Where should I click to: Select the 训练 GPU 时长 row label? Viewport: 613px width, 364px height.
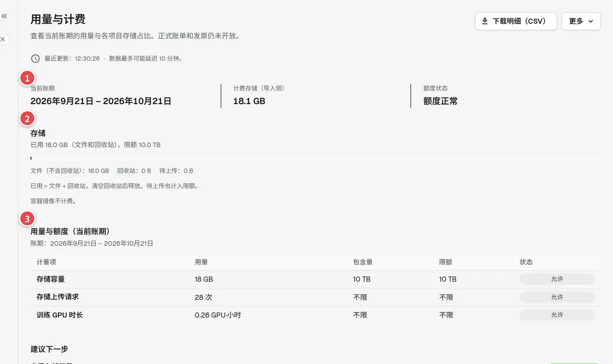(60, 315)
